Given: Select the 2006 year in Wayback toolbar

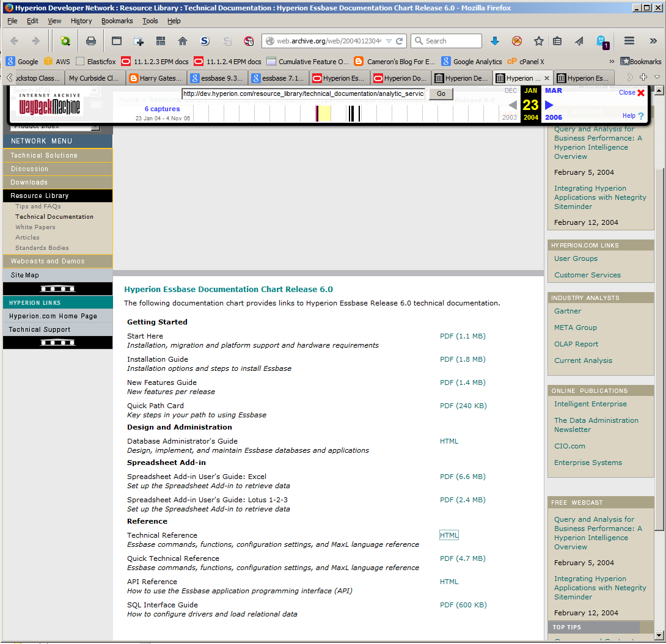Looking at the screenshot, I should click(553, 117).
